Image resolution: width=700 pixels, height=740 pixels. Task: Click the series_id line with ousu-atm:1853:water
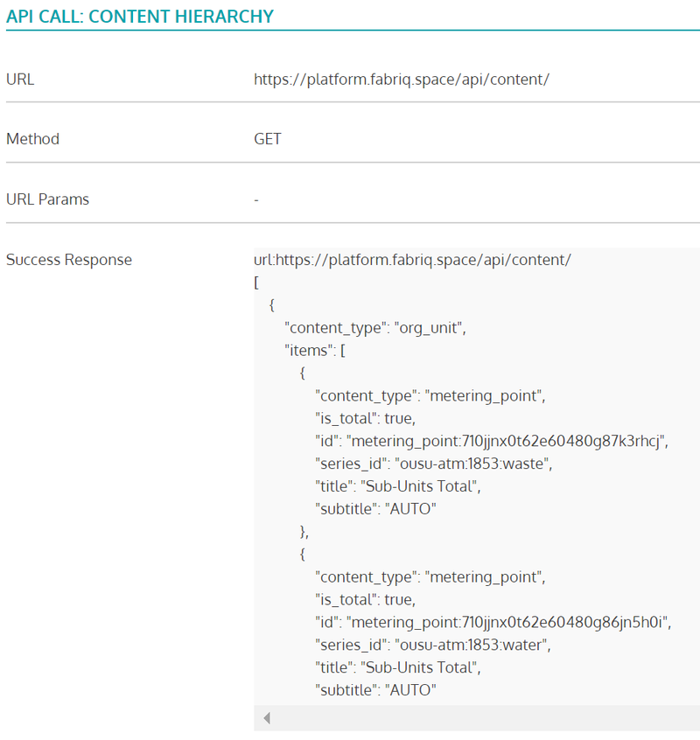433,645
